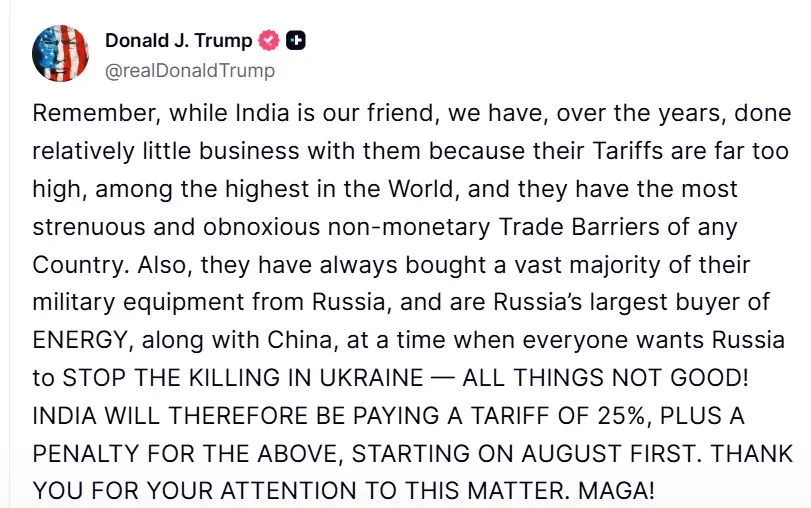Click the word 'Remember' starting the post
This screenshot has height=508, width=811.
click(x=97, y=113)
